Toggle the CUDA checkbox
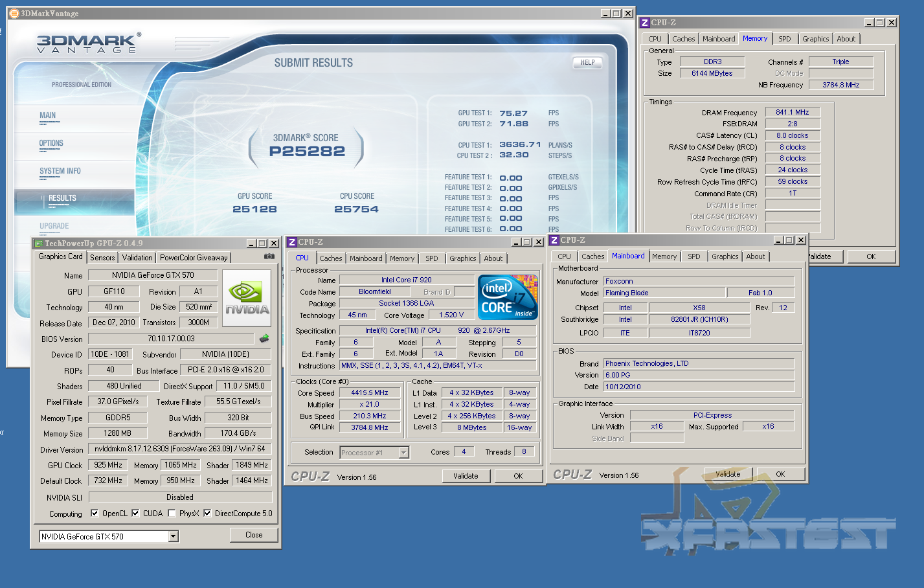924x588 pixels. [135, 513]
